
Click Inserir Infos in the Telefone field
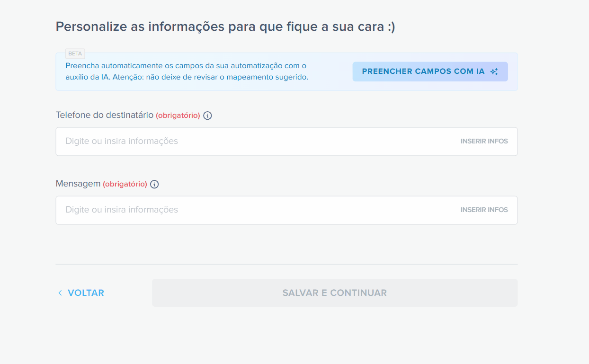point(484,141)
